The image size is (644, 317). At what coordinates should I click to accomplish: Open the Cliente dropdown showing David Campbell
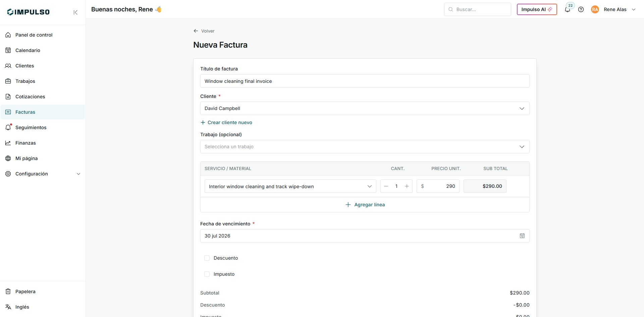click(365, 108)
